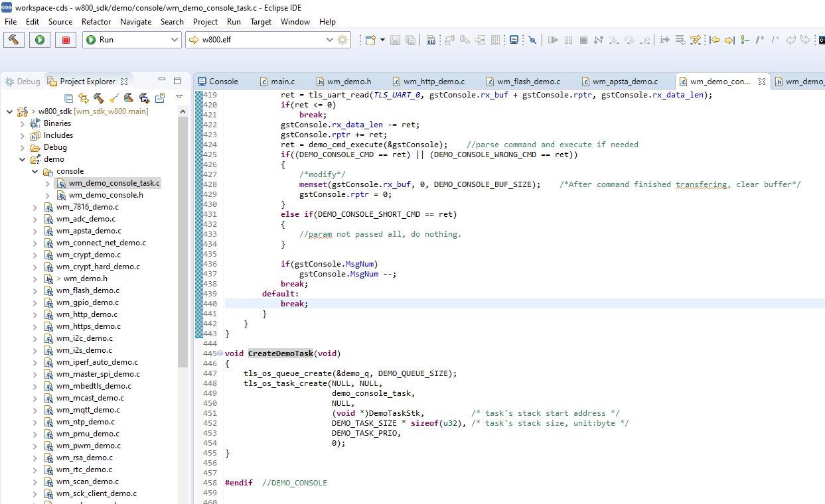Image resolution: width=825 pixels, height=504 pixels.
Task: Click the binary 010 toolbar icon
Action: tap(431, 40)
